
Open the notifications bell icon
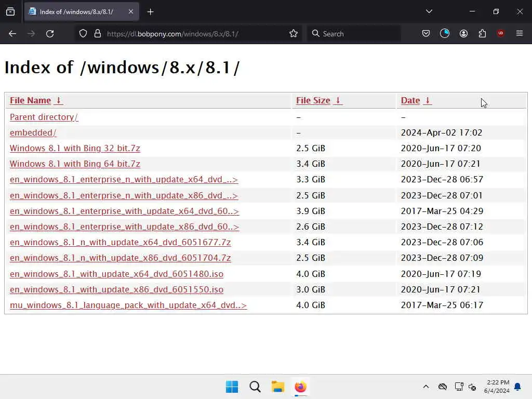pyautogui.click(x=517, y=387)
